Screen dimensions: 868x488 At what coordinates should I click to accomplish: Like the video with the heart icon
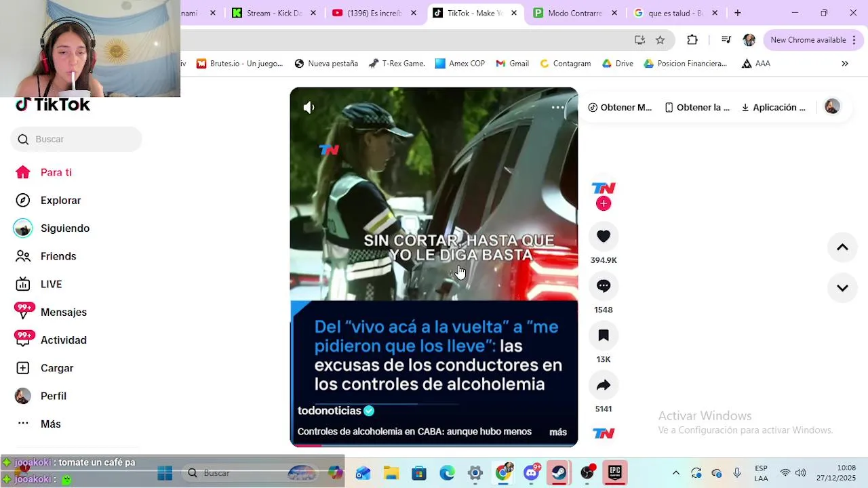point(604,236)
